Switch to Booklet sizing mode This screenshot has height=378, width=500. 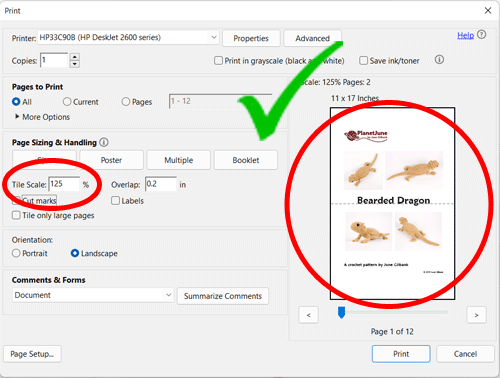(x=246, y=160)
